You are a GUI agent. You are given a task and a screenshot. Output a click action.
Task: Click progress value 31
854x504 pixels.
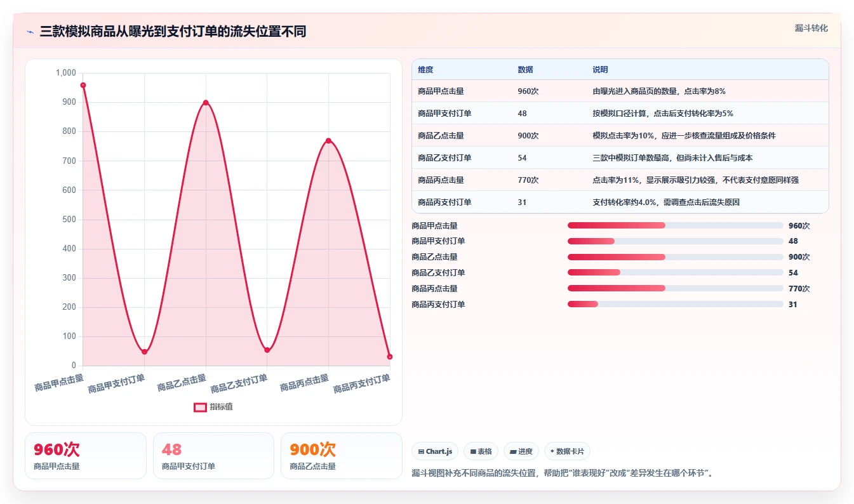(x=793, y=305)
